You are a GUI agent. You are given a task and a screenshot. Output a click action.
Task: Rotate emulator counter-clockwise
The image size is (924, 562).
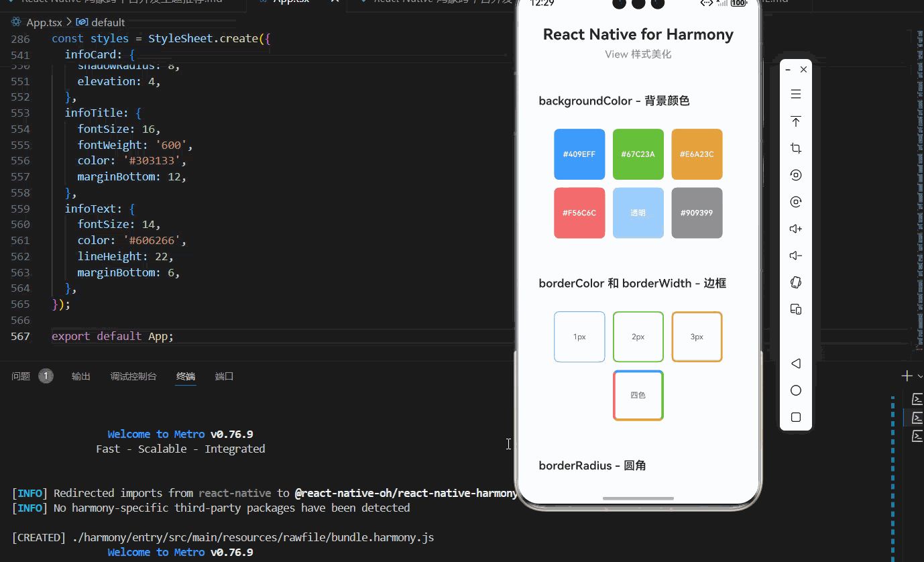[x=796, y=175]
